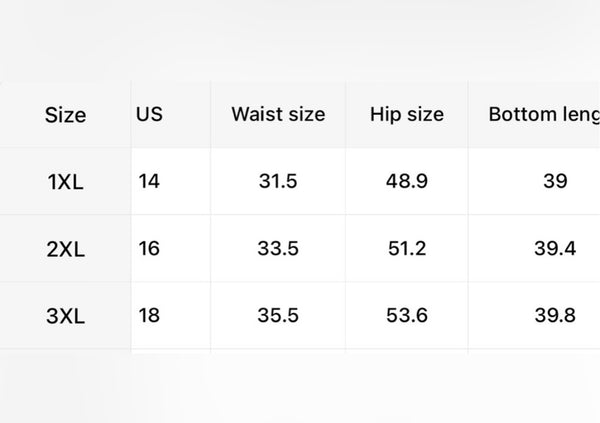This screenshot has height=423, width=600.
Task: Select the 1XL size row label
Action: (x=65, y=182)
